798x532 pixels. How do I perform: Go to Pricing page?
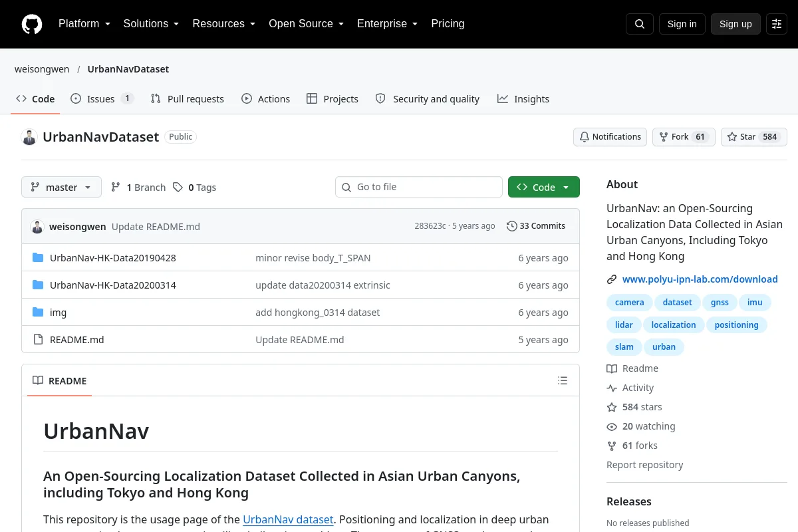(448, 24)
